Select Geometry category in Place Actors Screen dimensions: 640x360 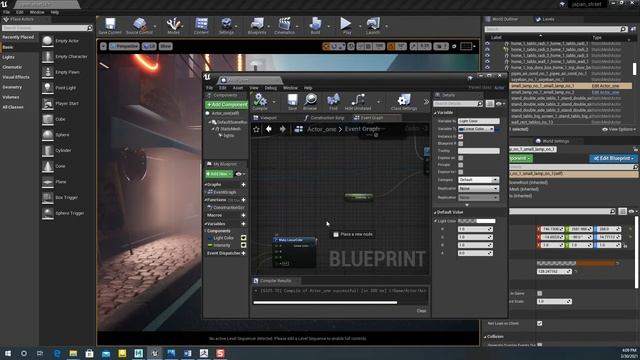pos(12,87)
